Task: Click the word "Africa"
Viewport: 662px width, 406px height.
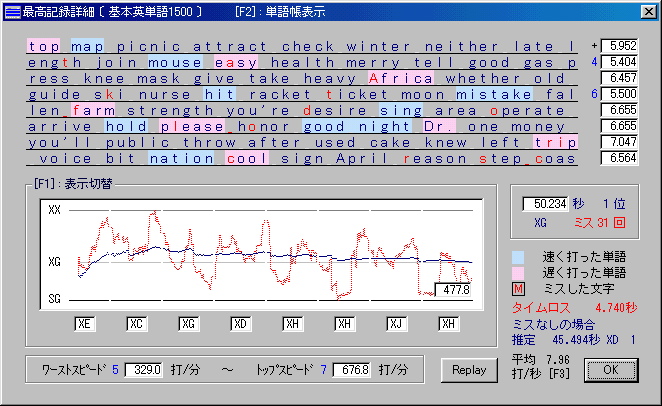Action: (x=401, y=78)
